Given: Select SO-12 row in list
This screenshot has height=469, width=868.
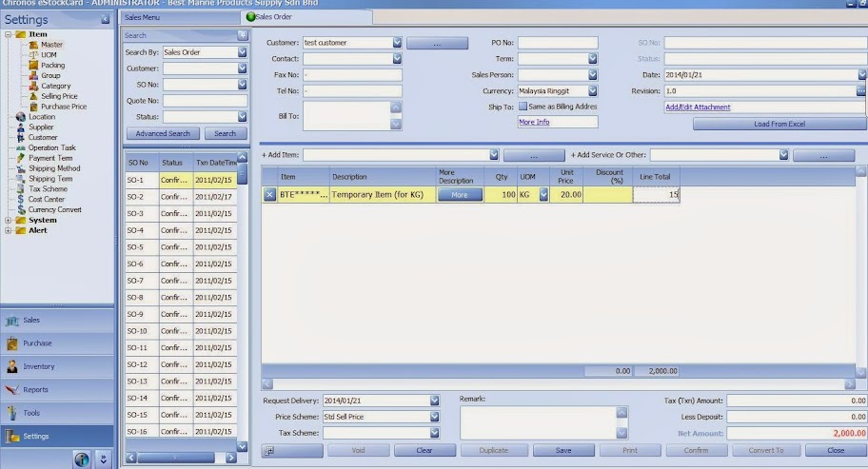Looking at the screenshot, I should tap(181, 364).
